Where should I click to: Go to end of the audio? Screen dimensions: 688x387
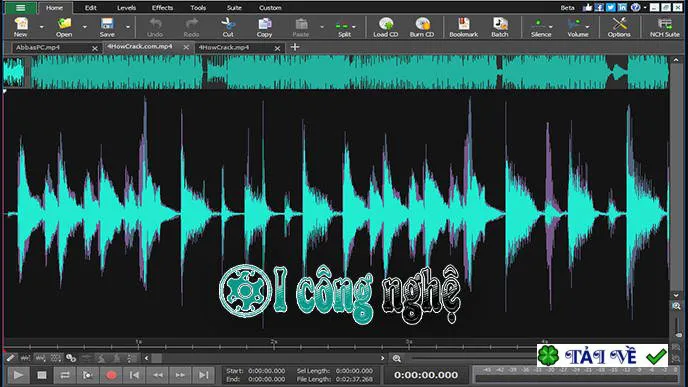(x=204, y=375)
